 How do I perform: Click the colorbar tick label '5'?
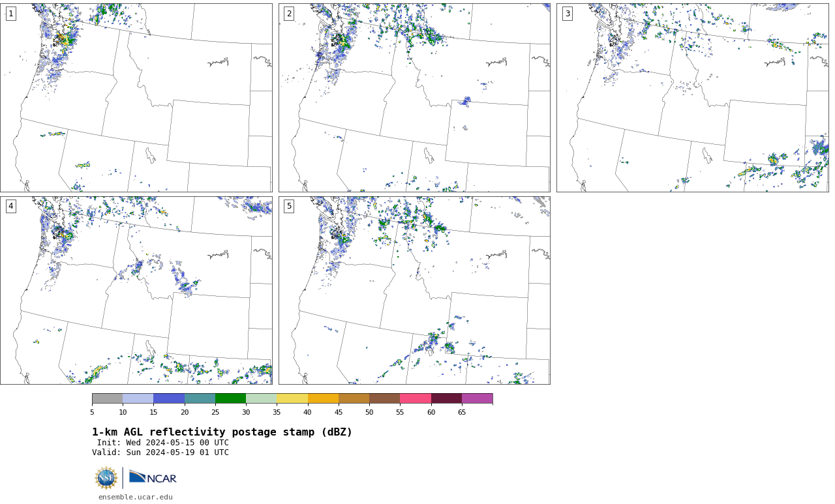(x=92, y=412)
